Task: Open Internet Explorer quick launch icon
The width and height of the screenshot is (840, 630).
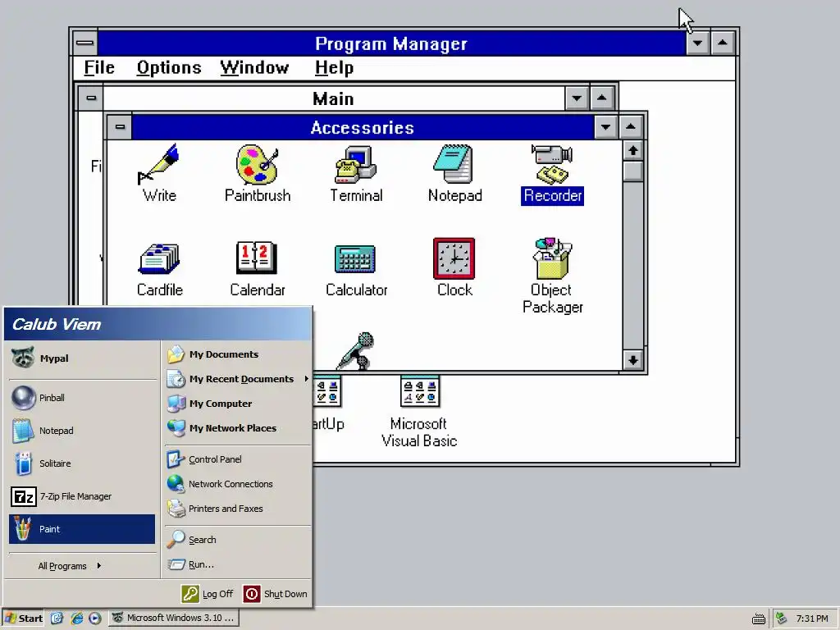Action: [x=76, y=618]
